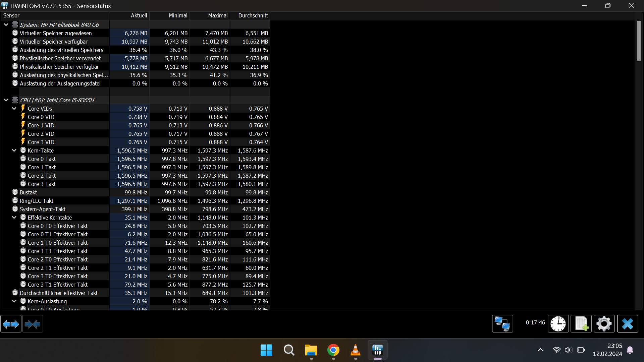Image resolution: width=644 pixels, height=362 pixels.
Task: Select the Ring/LLC Takt sensor row
Action: click(37, 201)
